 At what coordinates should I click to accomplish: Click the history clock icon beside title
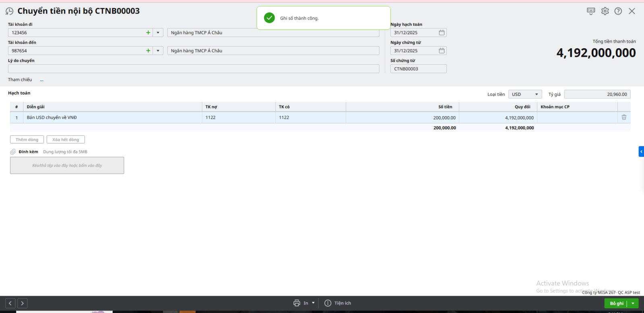click(x=9, y=11)
